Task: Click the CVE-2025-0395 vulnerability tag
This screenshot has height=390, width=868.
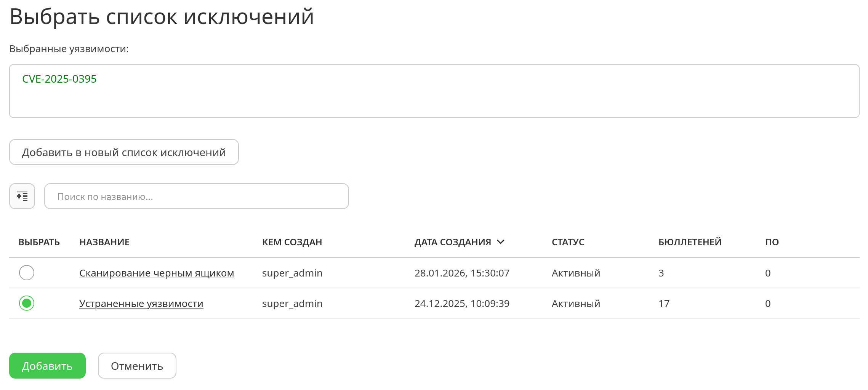Action: (59, 79)
